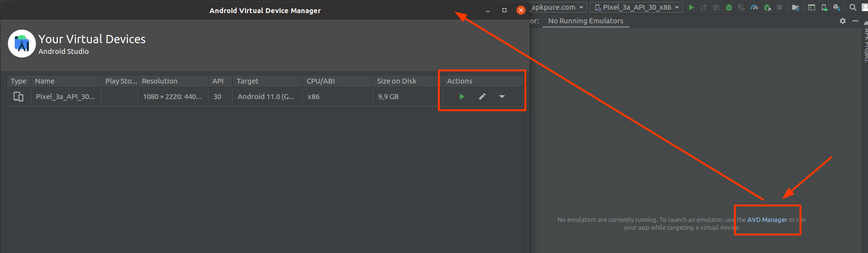
Task: Open the Pixel_3a_API_30_x86 device dropdown in toolbar
Action: click(637, 7)
